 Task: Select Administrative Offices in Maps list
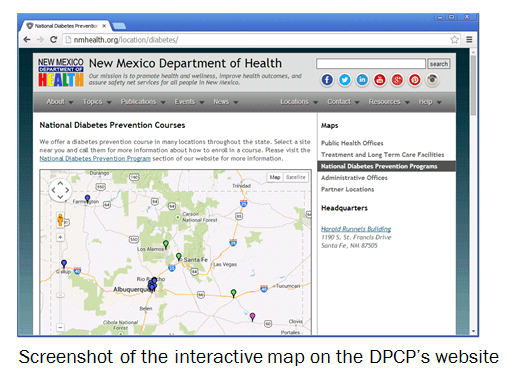click(354, 178)
